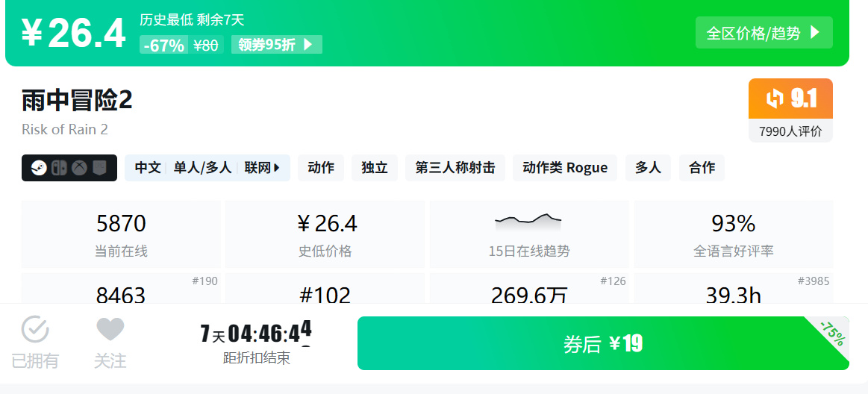
Task: Click the 历史最低 剩余7天 label
Action: [192, 20]
